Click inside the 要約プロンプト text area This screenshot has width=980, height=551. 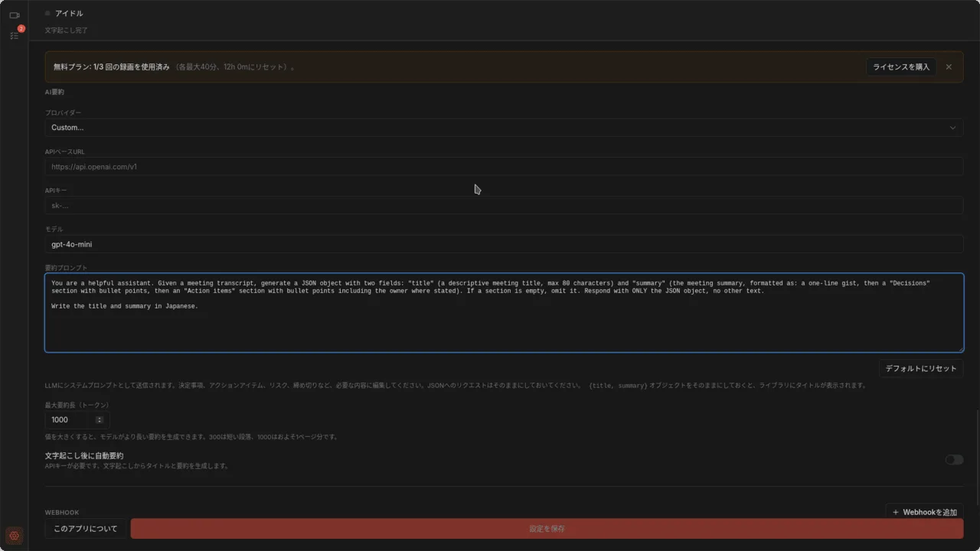point(504,313)
